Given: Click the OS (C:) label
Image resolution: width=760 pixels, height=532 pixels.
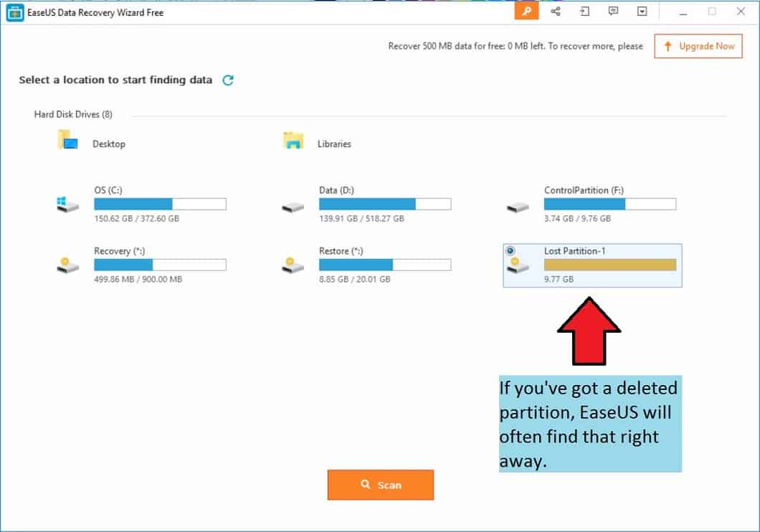Looking at the screenshot, I should click(x=108, y=190).
